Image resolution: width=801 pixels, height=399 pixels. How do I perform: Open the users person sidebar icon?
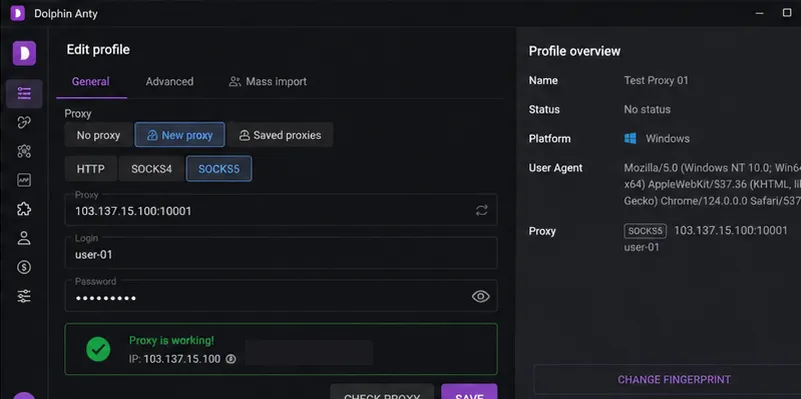(x=24, y=238)
